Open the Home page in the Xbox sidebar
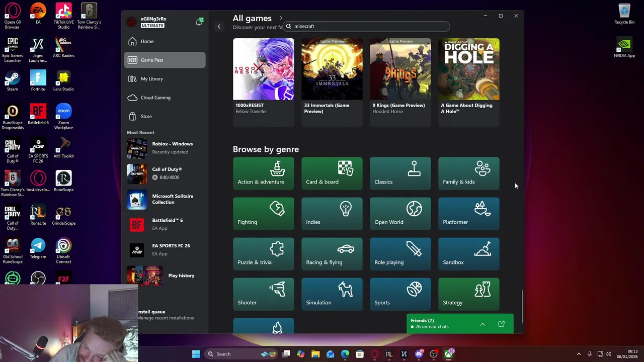Viewport: 644px width, 362px height. pyautogui.click(x=165, y=41)
